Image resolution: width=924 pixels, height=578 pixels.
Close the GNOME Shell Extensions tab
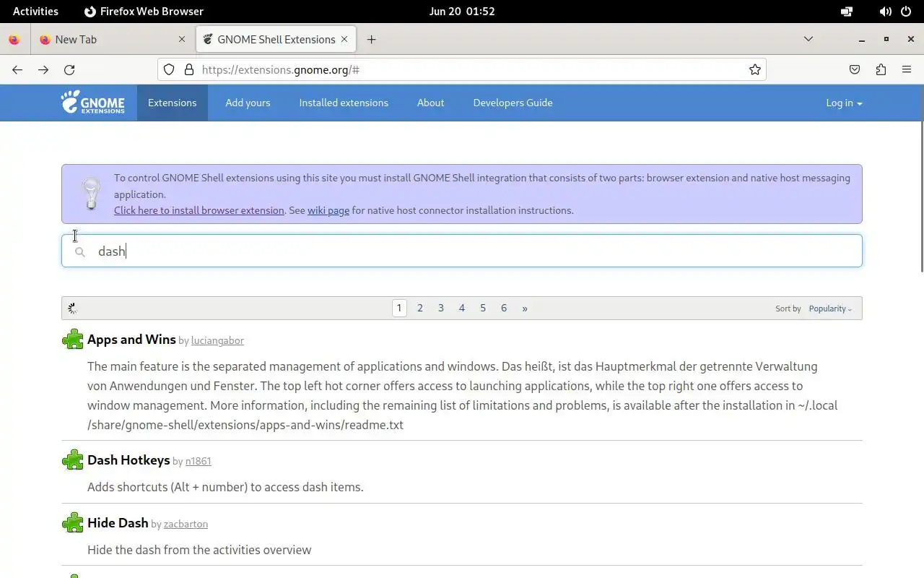[x=344, y=39]
